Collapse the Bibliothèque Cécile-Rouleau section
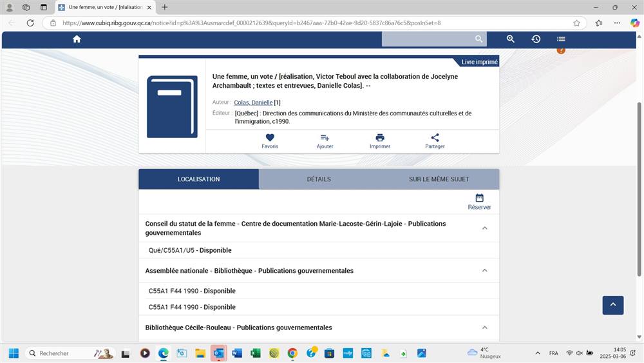The width and height of the screenshot is (644, 363). coord(485,328)
